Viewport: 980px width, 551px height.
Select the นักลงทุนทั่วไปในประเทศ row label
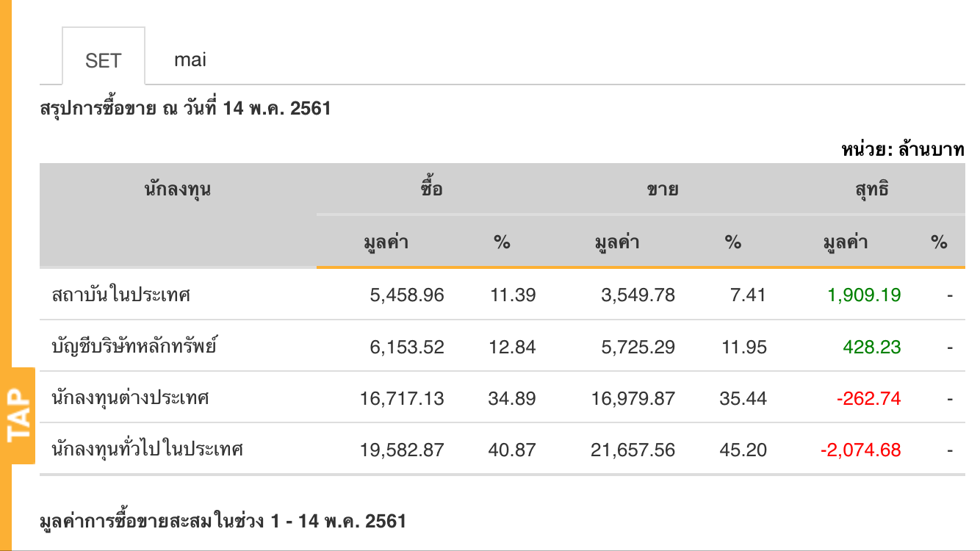148,450
